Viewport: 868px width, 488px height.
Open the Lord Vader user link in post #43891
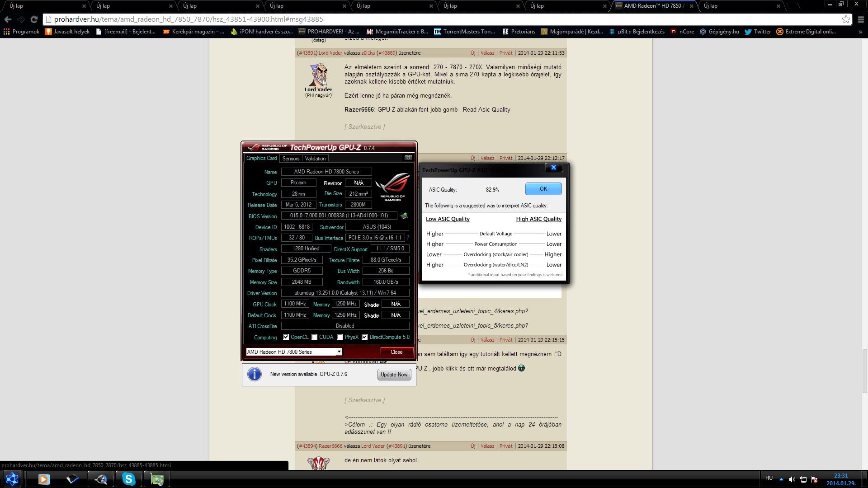click(330, 53)
